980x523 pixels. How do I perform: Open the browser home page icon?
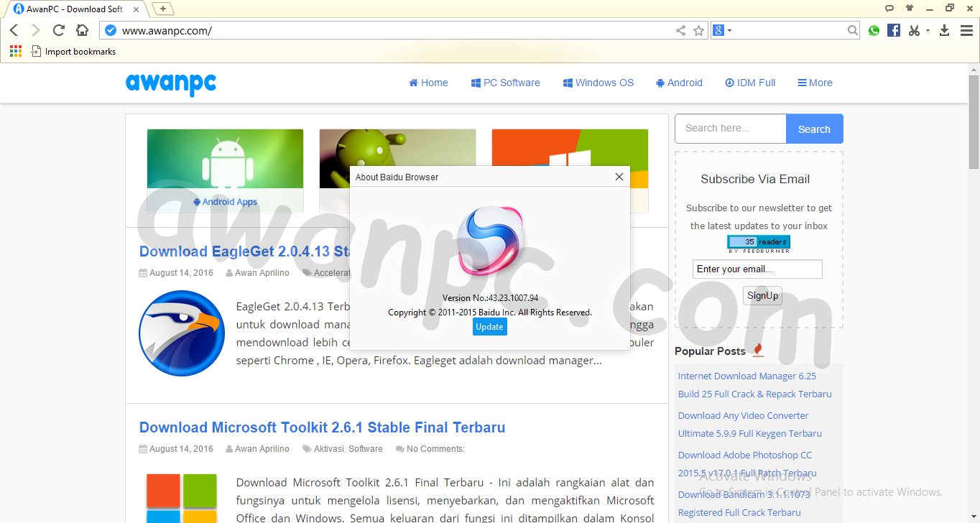coord(83,30)
